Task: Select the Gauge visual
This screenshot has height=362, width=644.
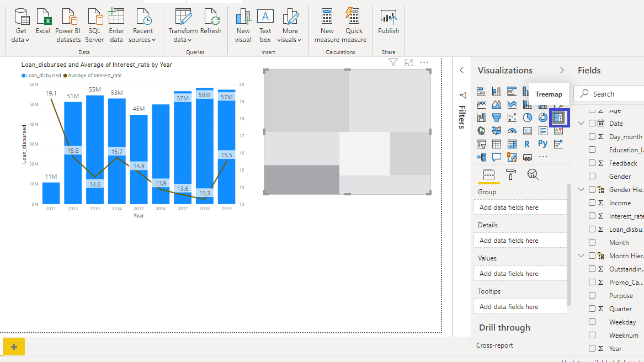Action: [512, 131]
